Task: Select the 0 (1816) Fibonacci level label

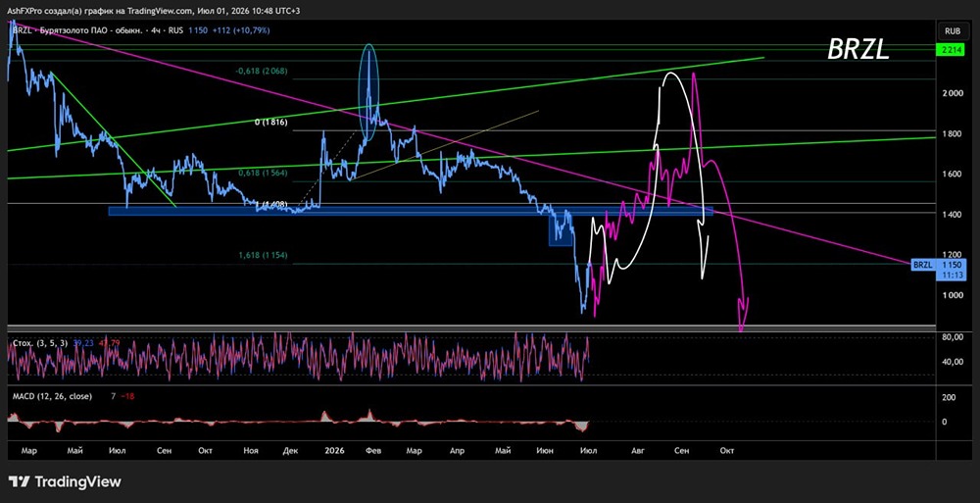Action: pyautogui.click(x=271, y=123)
